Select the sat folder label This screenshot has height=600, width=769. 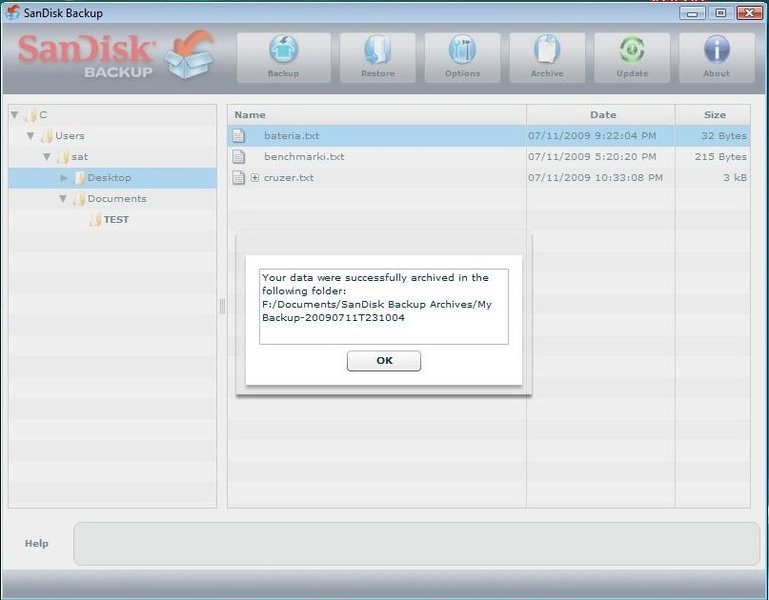coord(79,157)
